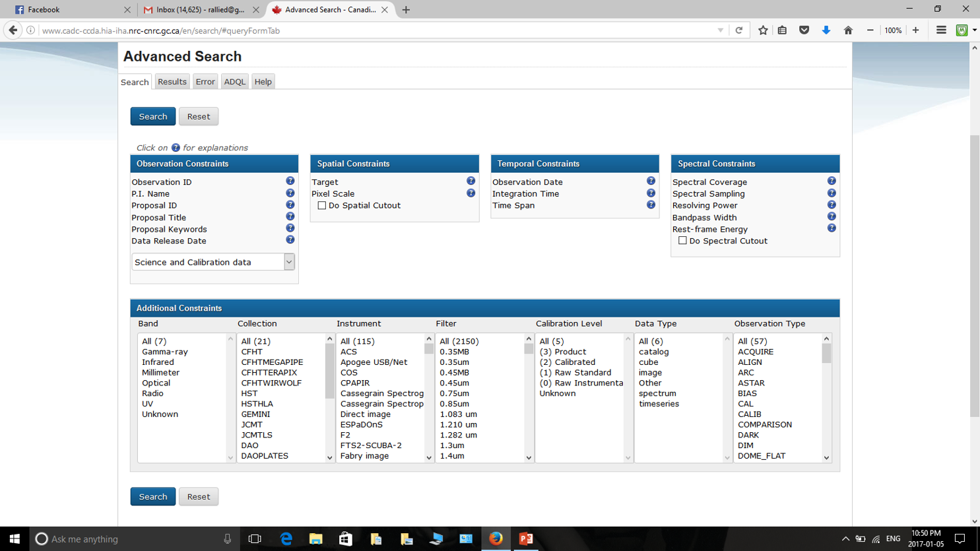Viewport: 980px width, 551px height.
Task: Open help for Pixel Scale
Action: [x=471, y=193]
